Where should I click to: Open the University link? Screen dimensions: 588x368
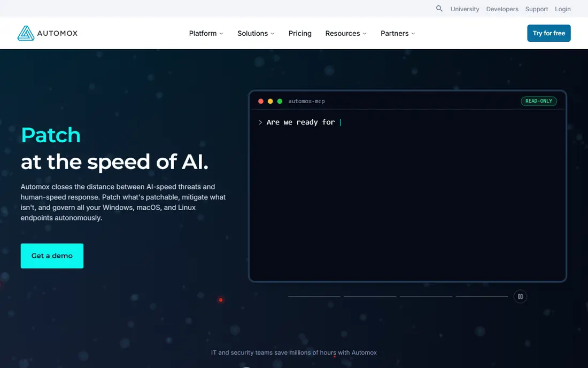tap(465, 9)
